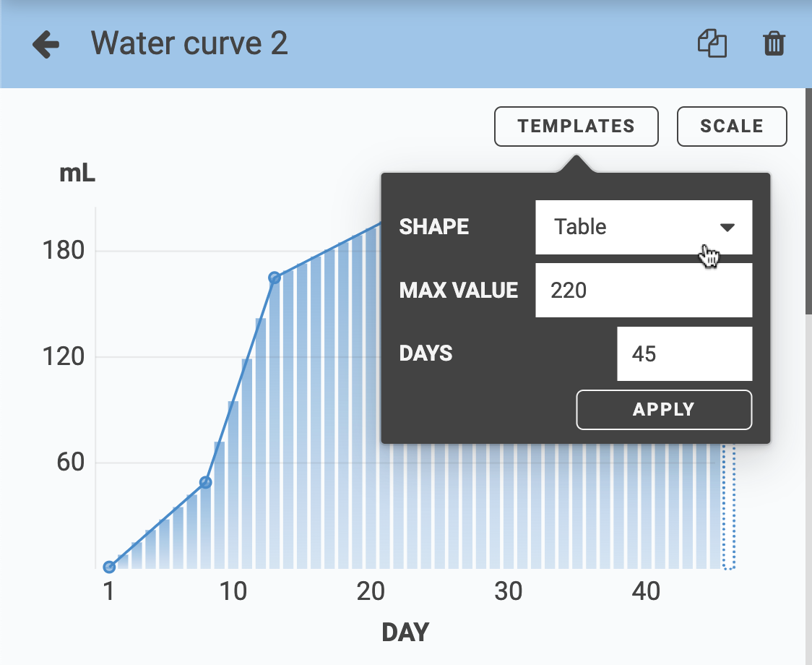Viewport: 812px width, 665px height.
Task: Click the MAX VALUE field showing 220
Action: (x=643, y=290)
